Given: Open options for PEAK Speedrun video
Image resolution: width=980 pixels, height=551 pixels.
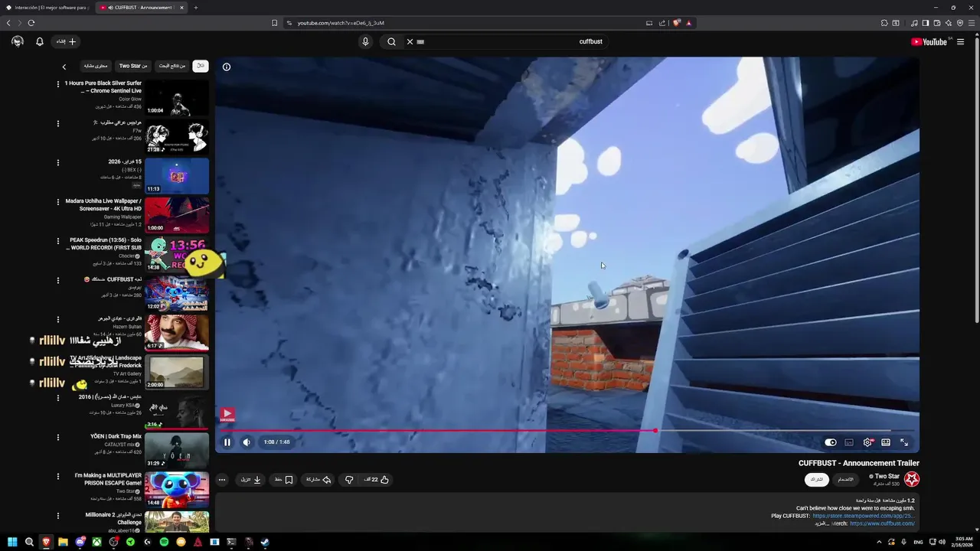Looking at the screenshot, I should 57,241.
